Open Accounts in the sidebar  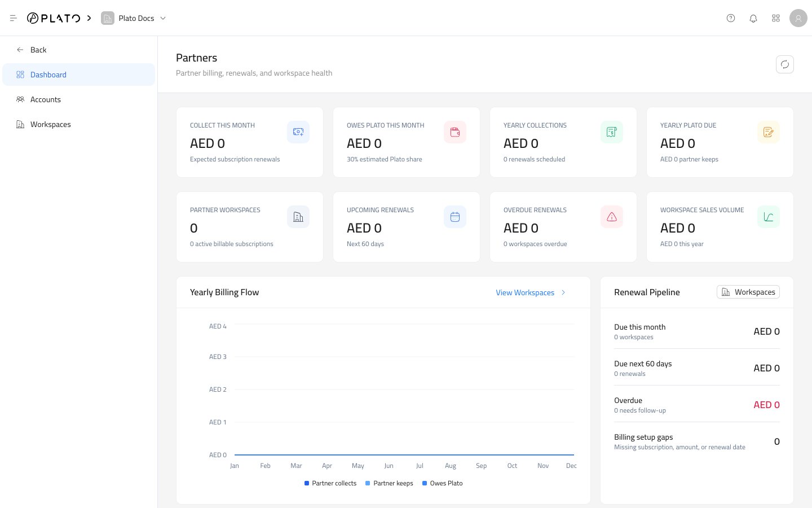click(79, 99)
